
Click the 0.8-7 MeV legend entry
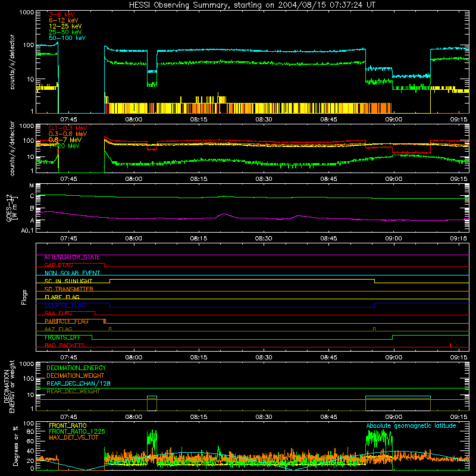65,140
